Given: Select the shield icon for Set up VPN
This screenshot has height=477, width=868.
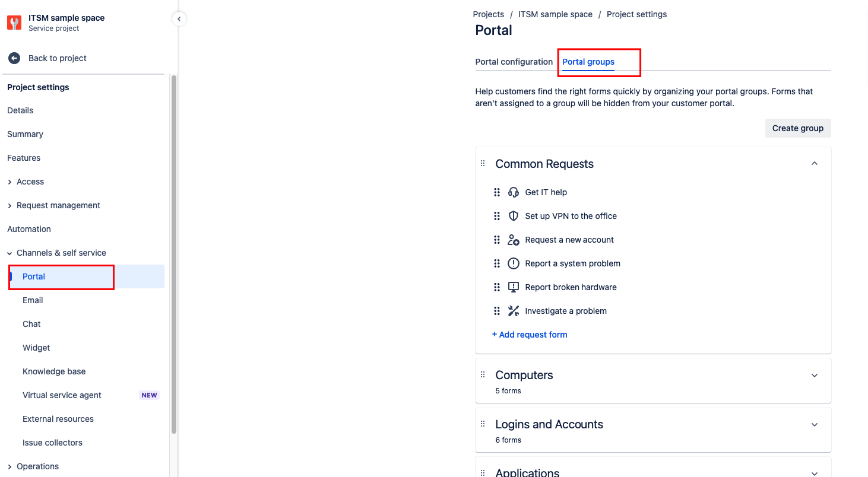Looking at the screenshot, I should (513, 215).
